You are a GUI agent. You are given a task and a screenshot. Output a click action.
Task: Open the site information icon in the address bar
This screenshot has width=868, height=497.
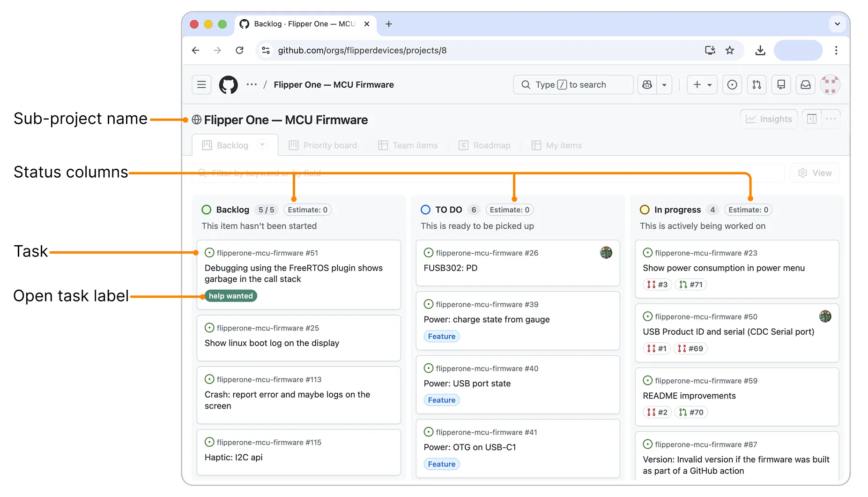[266, 50]
